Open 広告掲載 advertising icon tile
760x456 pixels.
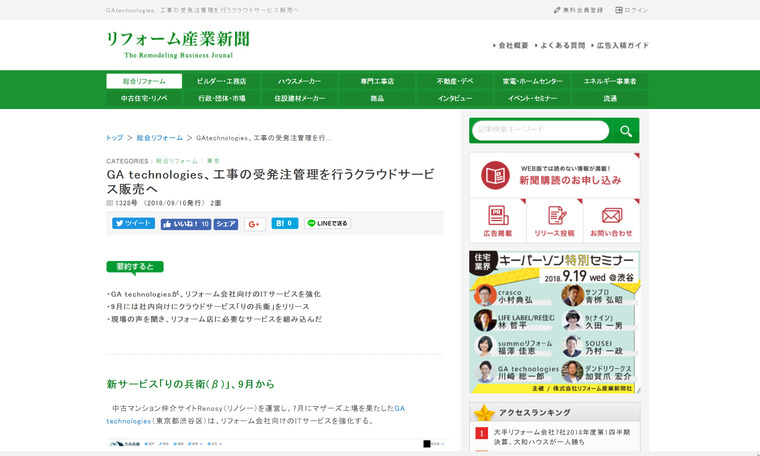(x=497, y=221)
